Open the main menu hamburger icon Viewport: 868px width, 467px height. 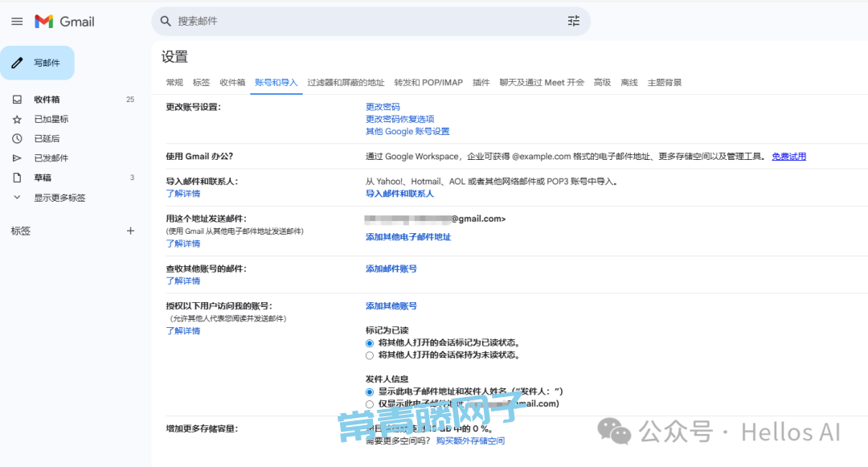17,22
